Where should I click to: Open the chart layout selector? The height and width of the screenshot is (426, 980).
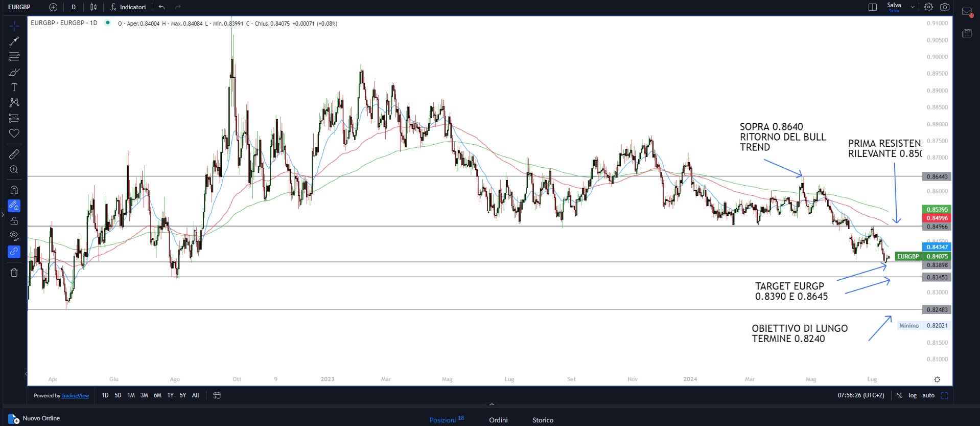point(873,7)
